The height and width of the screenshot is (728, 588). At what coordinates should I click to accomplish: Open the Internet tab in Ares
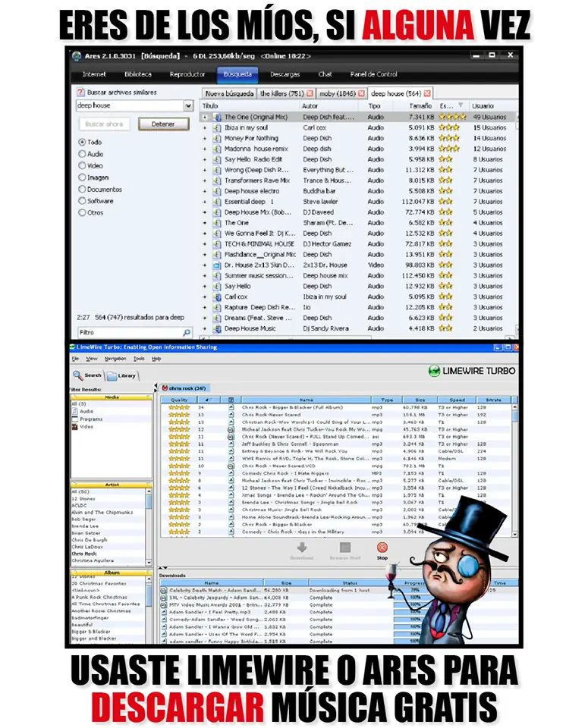(94, 74)
